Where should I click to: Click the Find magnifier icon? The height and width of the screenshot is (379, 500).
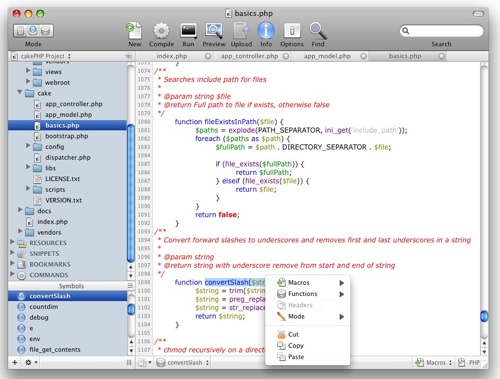[x=318, y=31]
